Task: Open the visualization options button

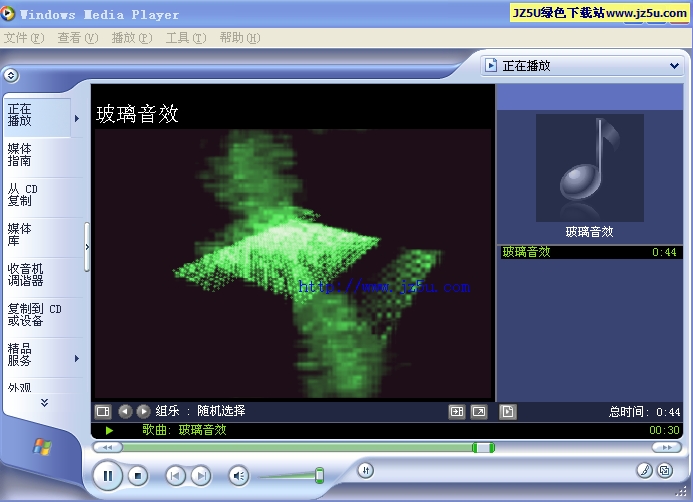Action: [103, 412]
